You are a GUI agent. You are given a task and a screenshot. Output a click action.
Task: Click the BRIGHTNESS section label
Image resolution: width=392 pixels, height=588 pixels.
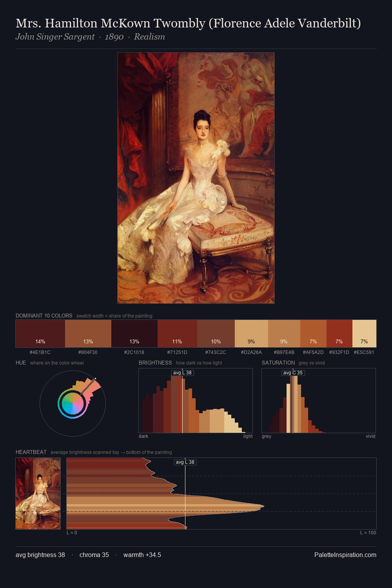click(x=155, y=363)
